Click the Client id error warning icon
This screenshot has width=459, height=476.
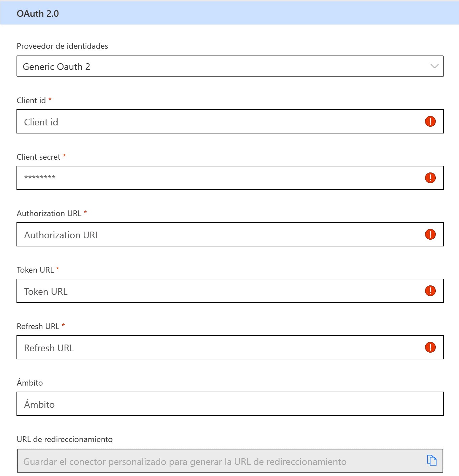click(430, 121)
